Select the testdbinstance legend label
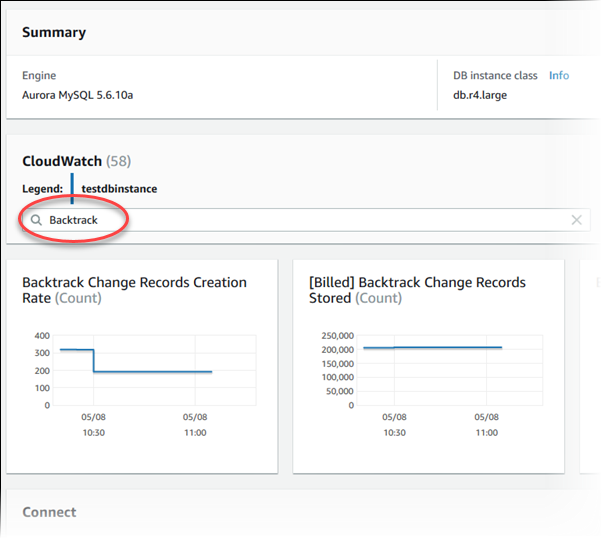Screen dimensions: 602x539 coord(118,189)
